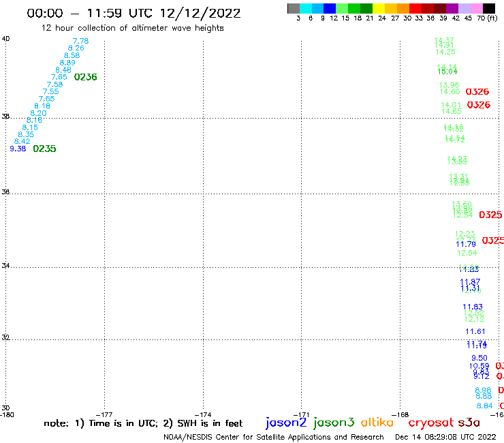Image resolution: width=504 pixels, height=443 pixels.
Task: Click the cyan 6 ft legend swatch
Action: coord(306,8)
